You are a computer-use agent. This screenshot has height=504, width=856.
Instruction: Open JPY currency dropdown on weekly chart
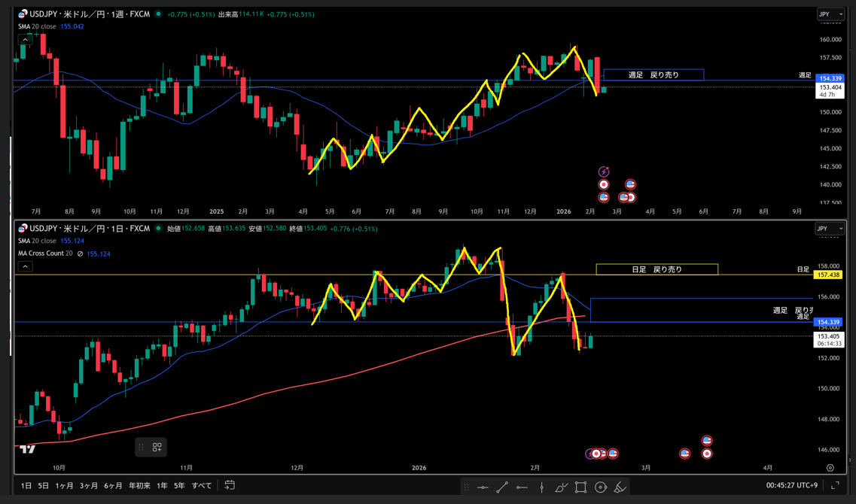click(x=830, y=14)
